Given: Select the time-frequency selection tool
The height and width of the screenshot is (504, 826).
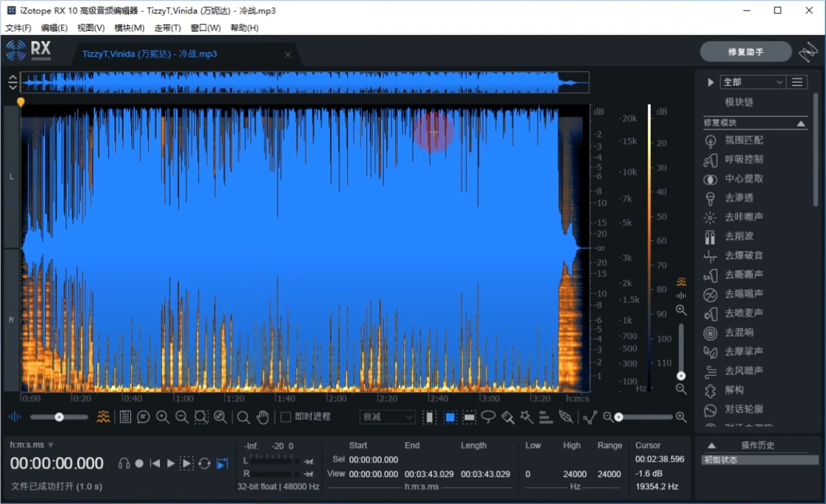Looking at the screenshot, I should click(450, 417).
